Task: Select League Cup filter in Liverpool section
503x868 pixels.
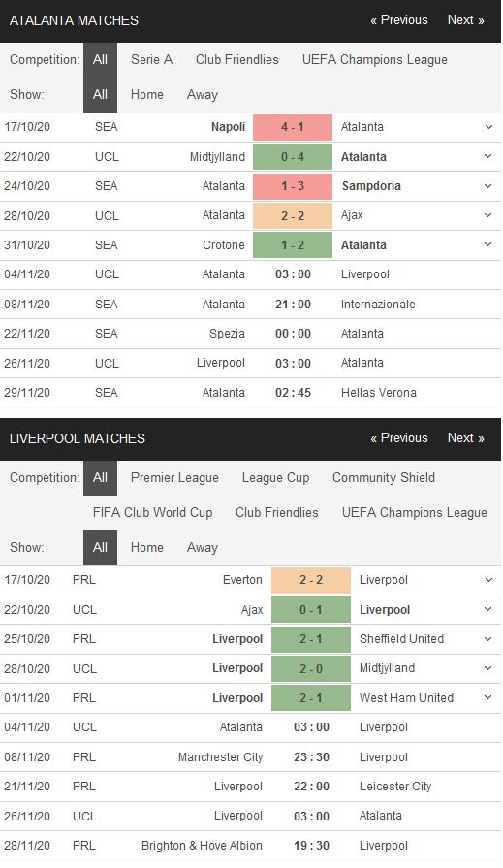Action: tap(275, 478)
